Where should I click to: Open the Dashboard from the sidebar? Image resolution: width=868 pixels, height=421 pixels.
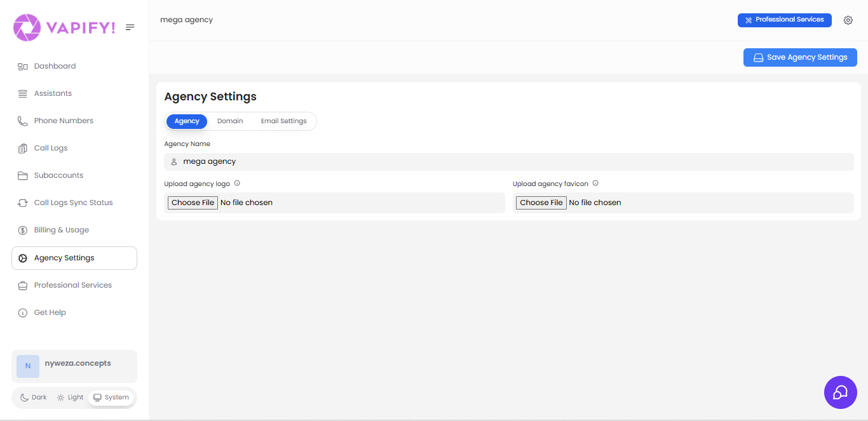[x=55, y=65]
